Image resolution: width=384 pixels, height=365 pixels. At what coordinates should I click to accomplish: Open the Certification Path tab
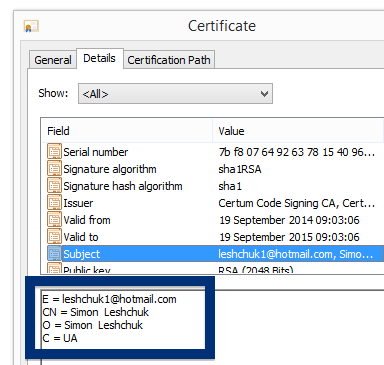(x=169, y=60)
